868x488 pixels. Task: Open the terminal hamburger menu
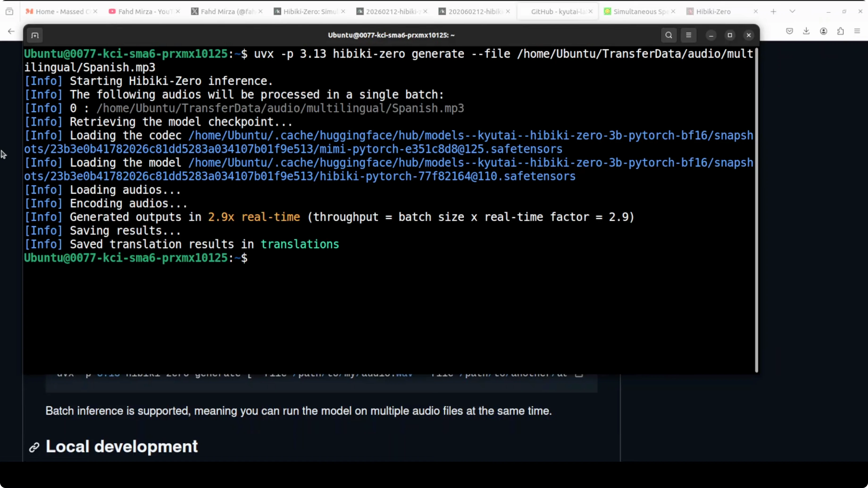(689, 35)
